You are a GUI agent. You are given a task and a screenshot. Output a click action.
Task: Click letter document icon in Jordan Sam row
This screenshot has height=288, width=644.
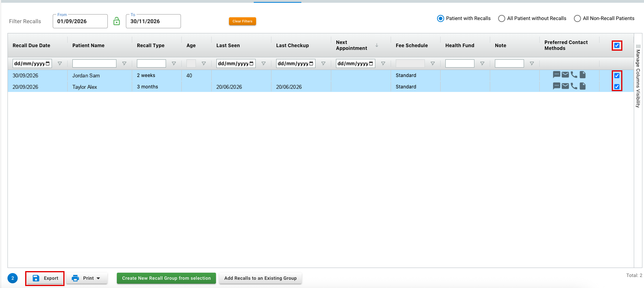pyautogui.click(x=583, y=75)
